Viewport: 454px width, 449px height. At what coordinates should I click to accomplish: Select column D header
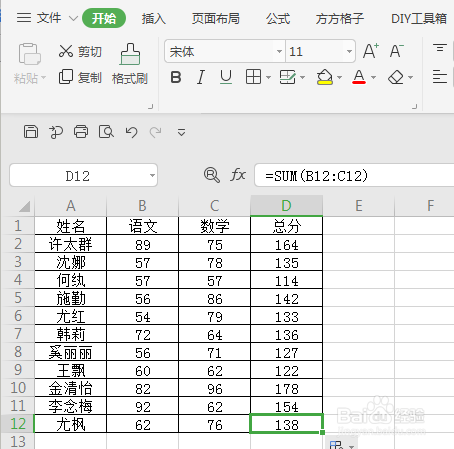pos(286,206)
